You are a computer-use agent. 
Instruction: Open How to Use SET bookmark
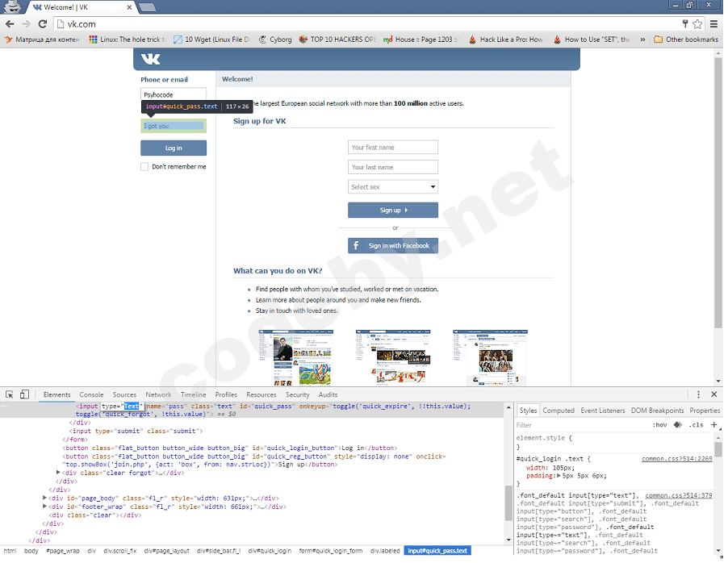coord(592,40)
